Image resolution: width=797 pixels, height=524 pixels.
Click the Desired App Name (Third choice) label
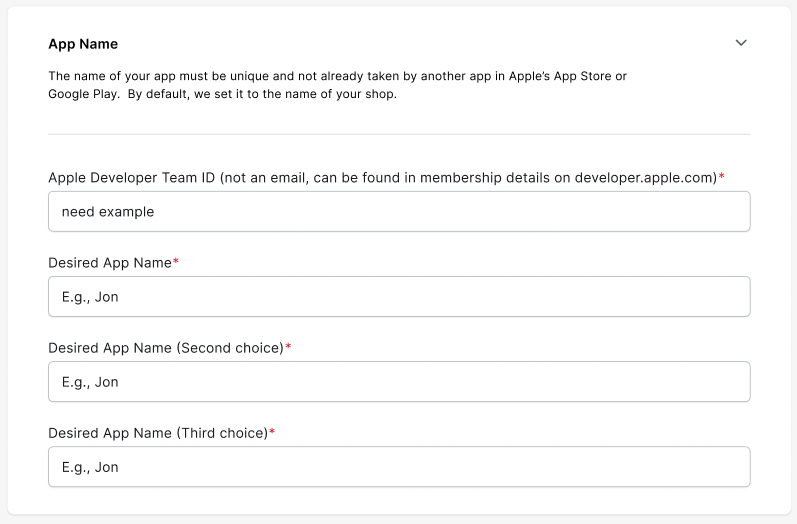(158, 433)
